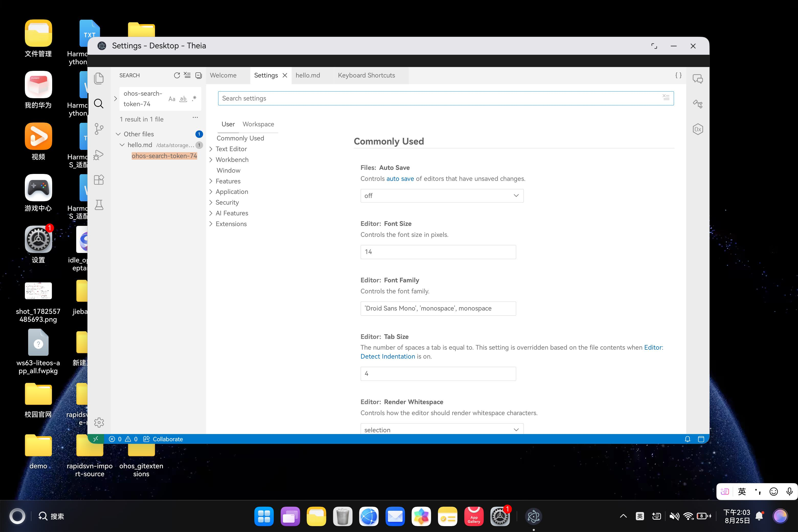Focus the Tab Size field
798x532 pixels.
(x=438, y=374)
